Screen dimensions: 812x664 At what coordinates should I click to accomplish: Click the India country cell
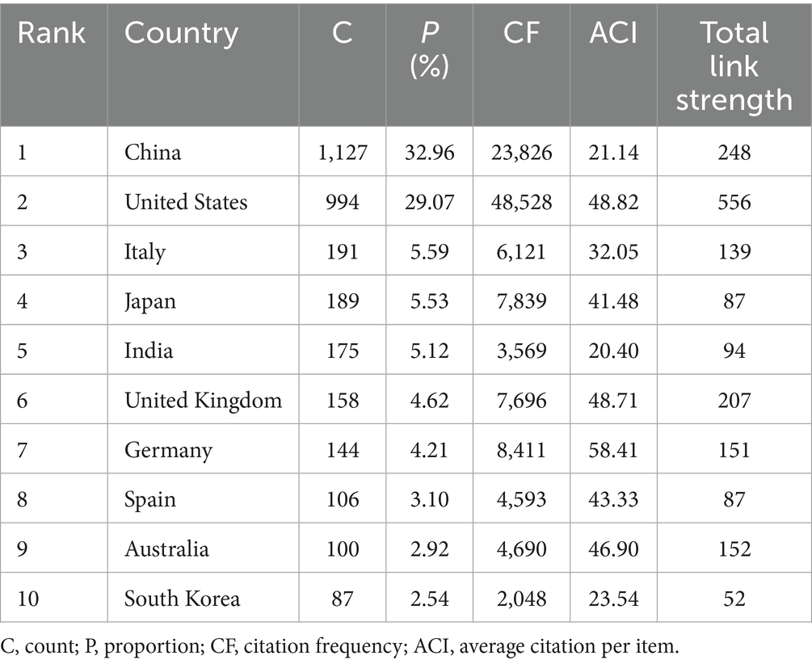pos(149,351)
